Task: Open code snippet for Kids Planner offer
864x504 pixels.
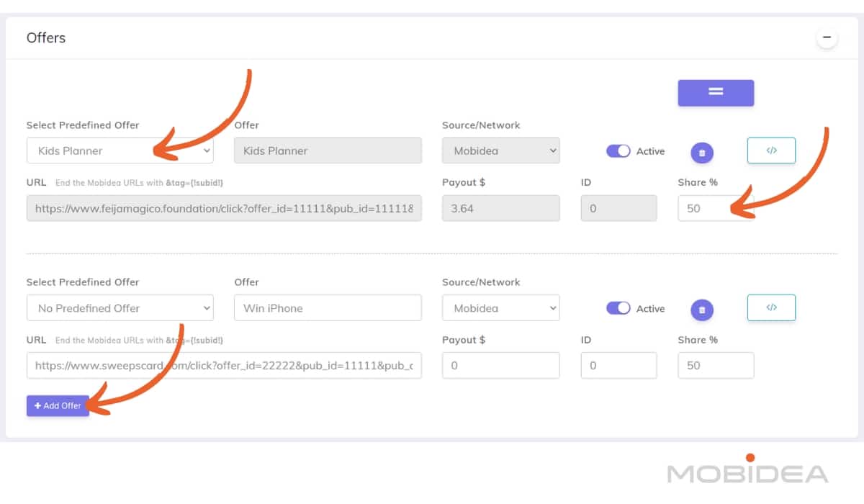Action: pyautogui.click(x=771, y=150)
